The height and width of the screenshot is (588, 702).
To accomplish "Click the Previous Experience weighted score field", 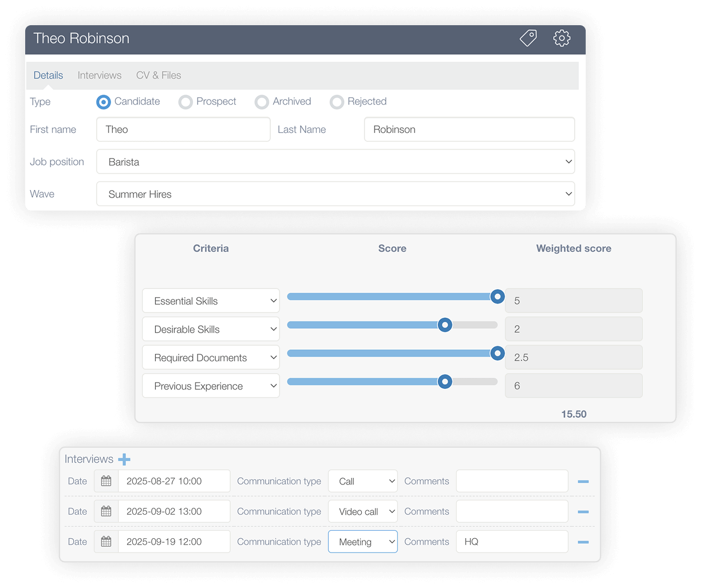I will click(574, 386).
